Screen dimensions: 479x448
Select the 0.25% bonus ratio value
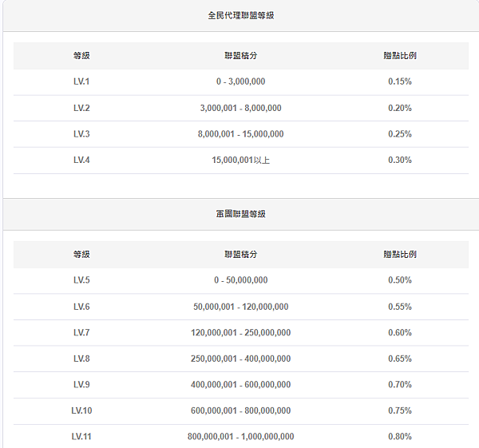coord(399,134)
